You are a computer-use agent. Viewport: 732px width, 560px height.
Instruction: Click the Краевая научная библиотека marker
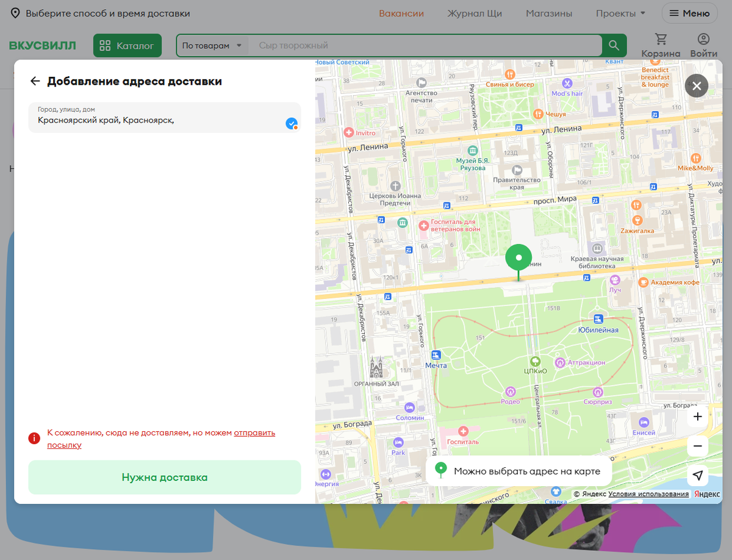597,249
